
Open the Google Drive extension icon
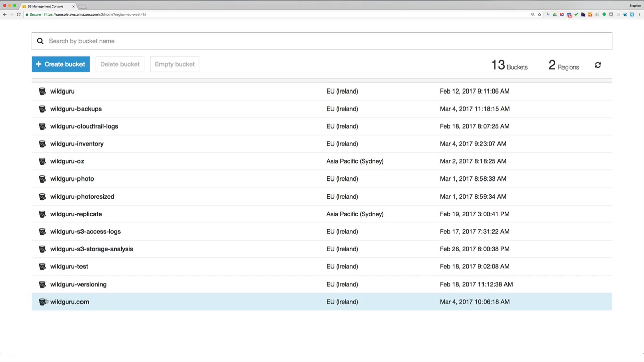[555, 14]
